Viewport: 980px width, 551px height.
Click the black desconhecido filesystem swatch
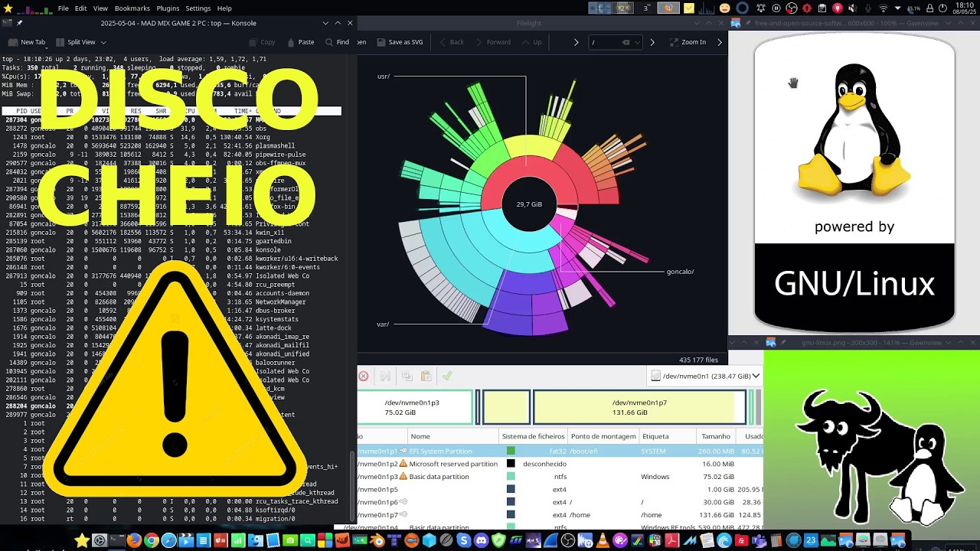[511, 464]
